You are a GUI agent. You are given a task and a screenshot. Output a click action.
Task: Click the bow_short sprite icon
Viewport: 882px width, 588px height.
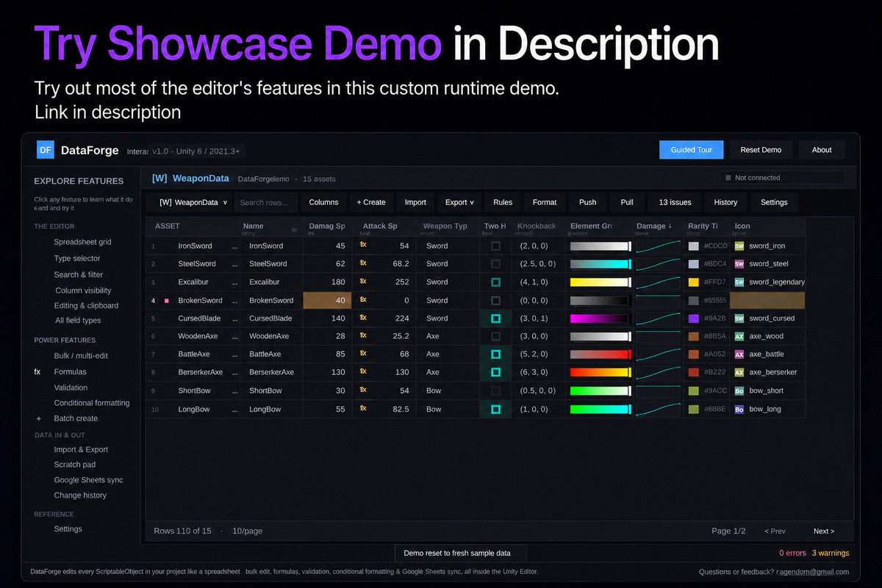(739, 391)
